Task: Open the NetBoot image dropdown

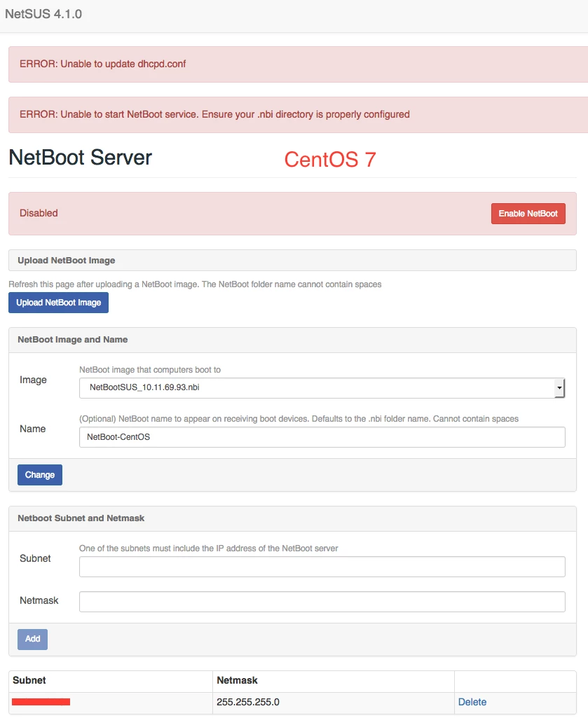Action: coord(322,387)
